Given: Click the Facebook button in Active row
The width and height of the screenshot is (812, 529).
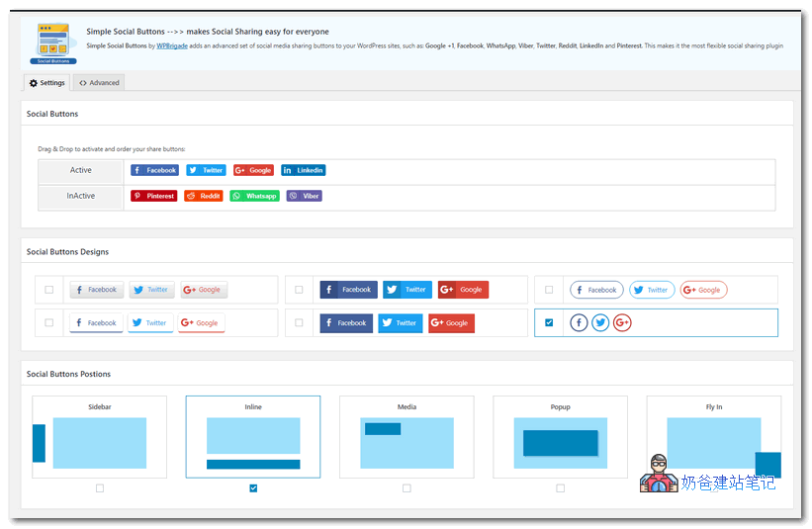Looking at the screenshot, I should tap(154, 170).
